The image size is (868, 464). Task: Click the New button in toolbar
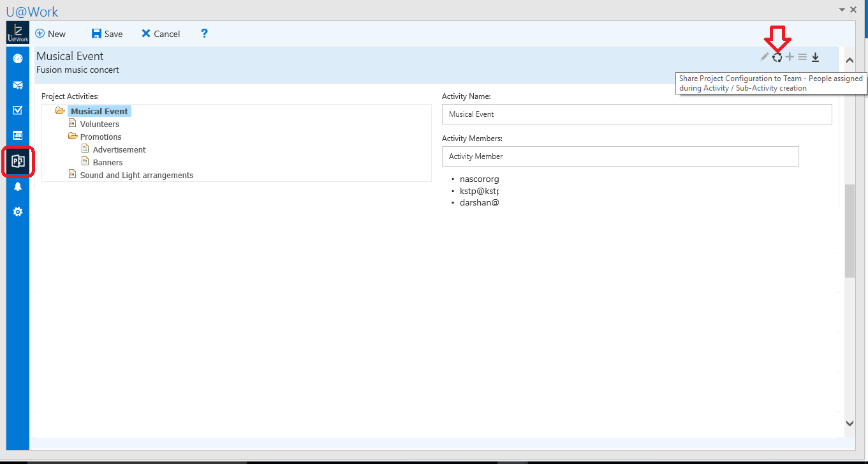tap(50, 34)
